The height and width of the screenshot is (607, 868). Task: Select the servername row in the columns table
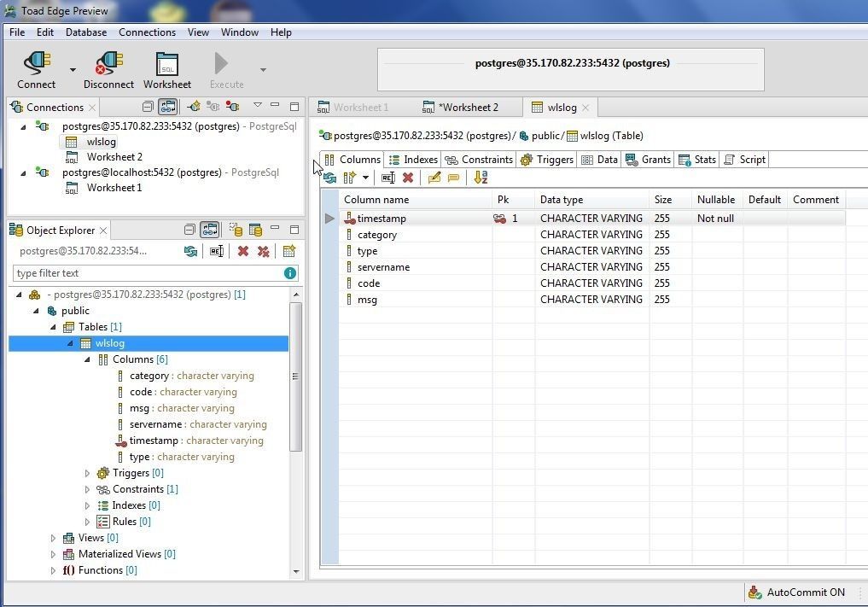[592, 267]
